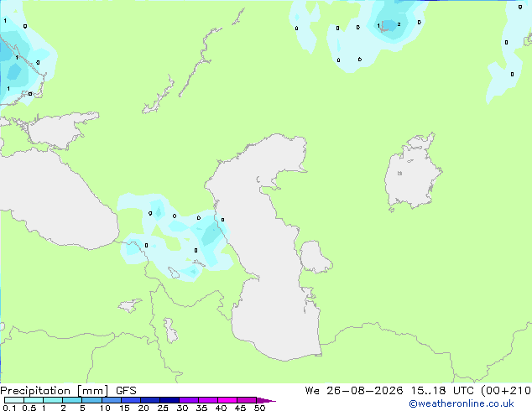Click the 'GFS' model label
This screenshot has height=411, width=532.
point(126,391)
